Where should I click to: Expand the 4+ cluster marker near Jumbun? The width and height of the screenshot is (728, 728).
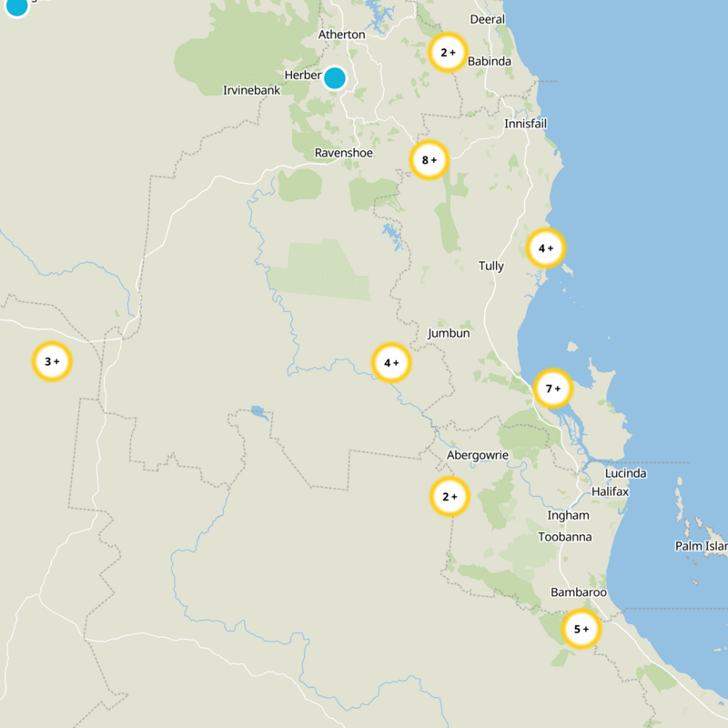[391, 362]
